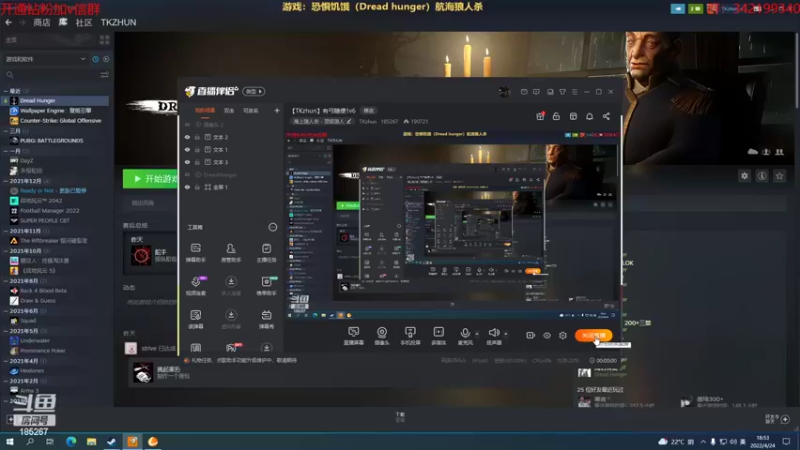The width and height of the screenshot is (800, 450).
Task: Click 修改 button next to stream title
Action: coord(368,111)
